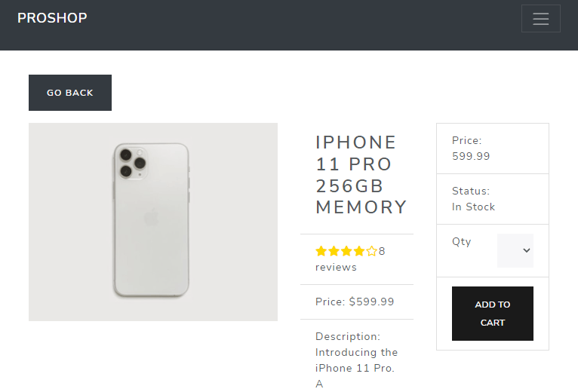
Task: Go to the PROSHOP home link
Action: coord(52,18)
